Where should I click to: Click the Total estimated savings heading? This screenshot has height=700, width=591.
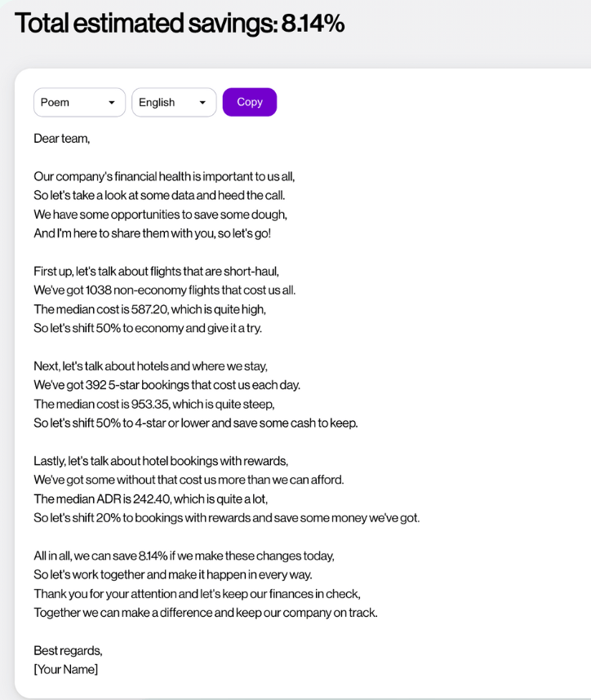coord(180,24)
